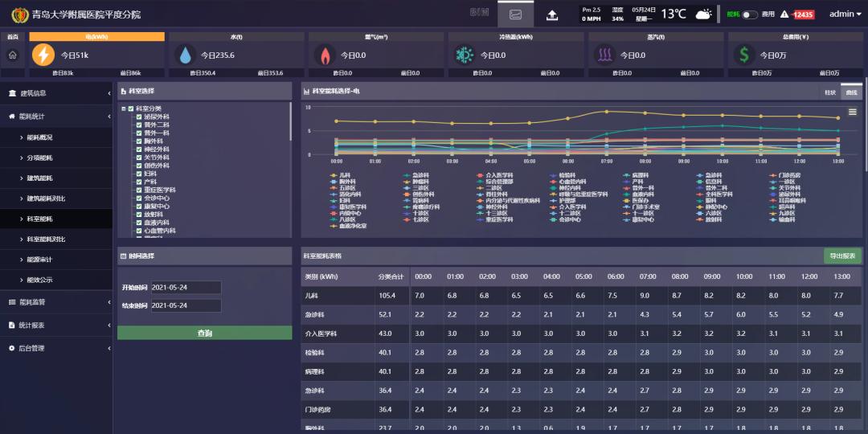
Task: Click the steam (蒸汽) waves icon
Action: click(604, 55)
